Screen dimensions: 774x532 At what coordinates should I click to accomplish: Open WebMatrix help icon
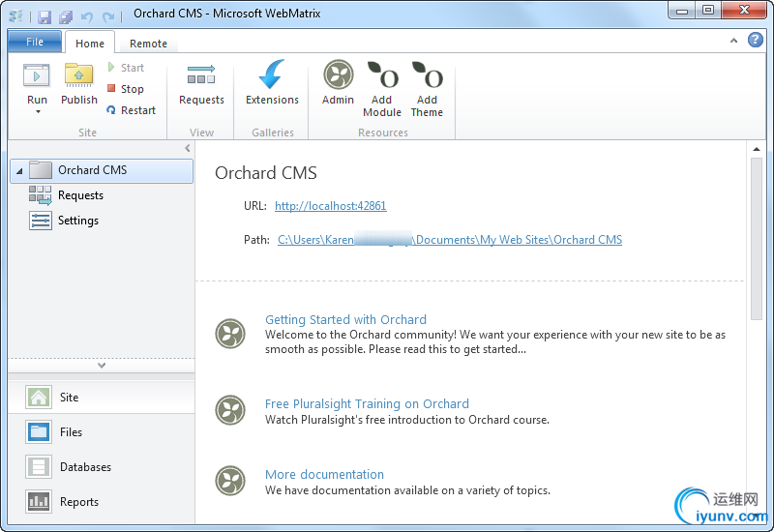point(756,40)
